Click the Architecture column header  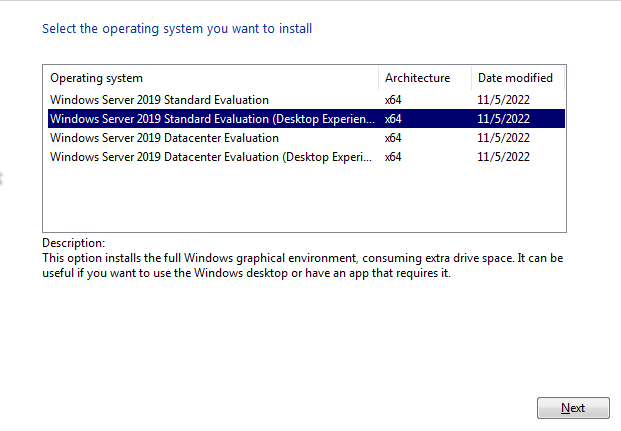(417, 78)
